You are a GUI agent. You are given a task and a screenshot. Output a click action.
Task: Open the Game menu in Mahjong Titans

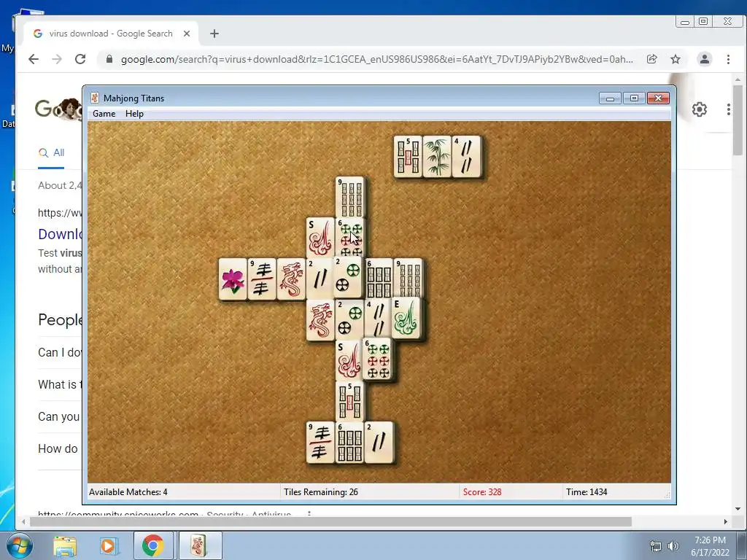104,114
